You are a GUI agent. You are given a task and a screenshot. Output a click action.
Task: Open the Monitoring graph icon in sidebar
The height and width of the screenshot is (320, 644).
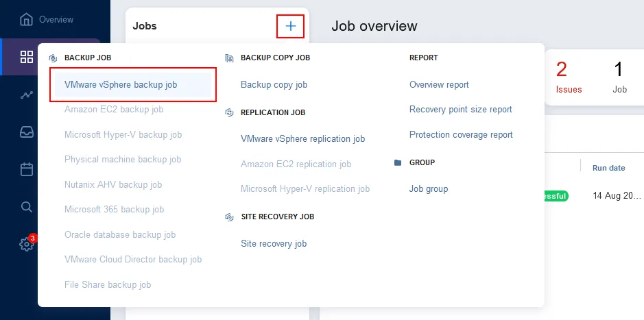tap(27, 95)
